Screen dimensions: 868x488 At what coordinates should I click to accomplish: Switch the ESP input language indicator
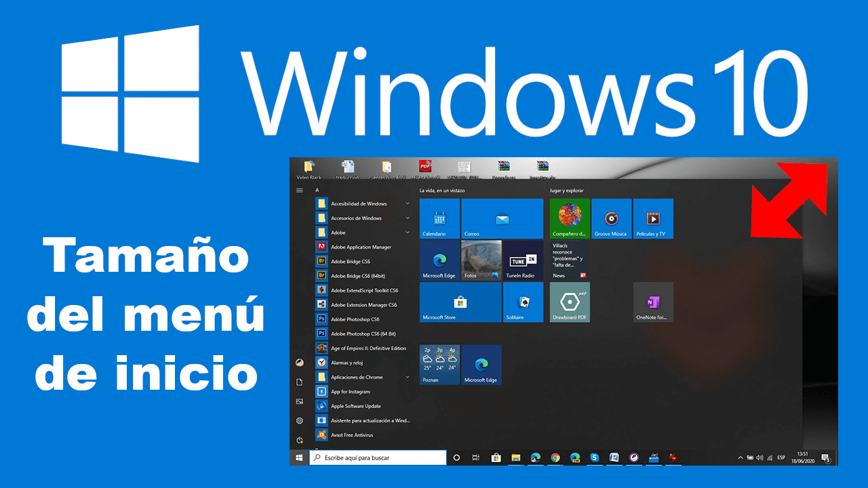pos(781,458)
